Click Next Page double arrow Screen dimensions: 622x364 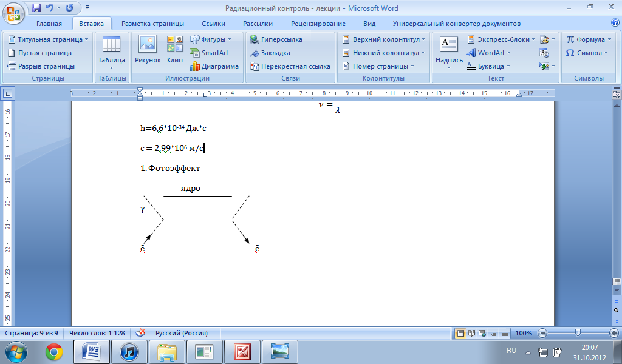(617, 320)
